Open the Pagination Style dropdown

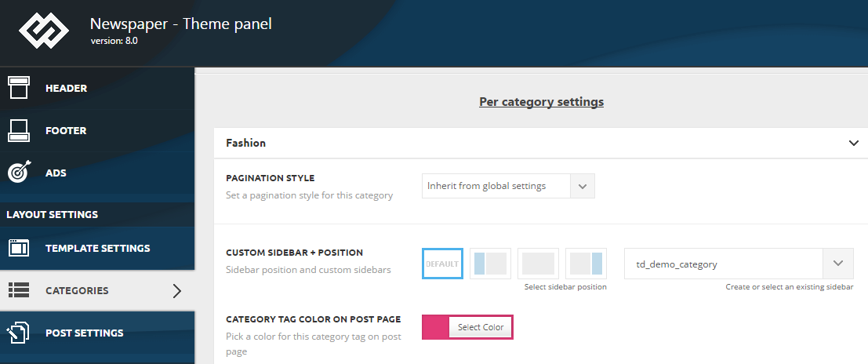508,186
